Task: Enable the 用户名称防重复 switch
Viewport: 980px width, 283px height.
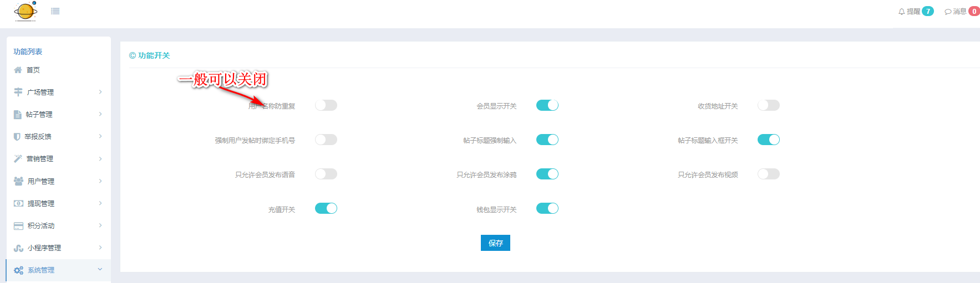Action: [326, 105]
